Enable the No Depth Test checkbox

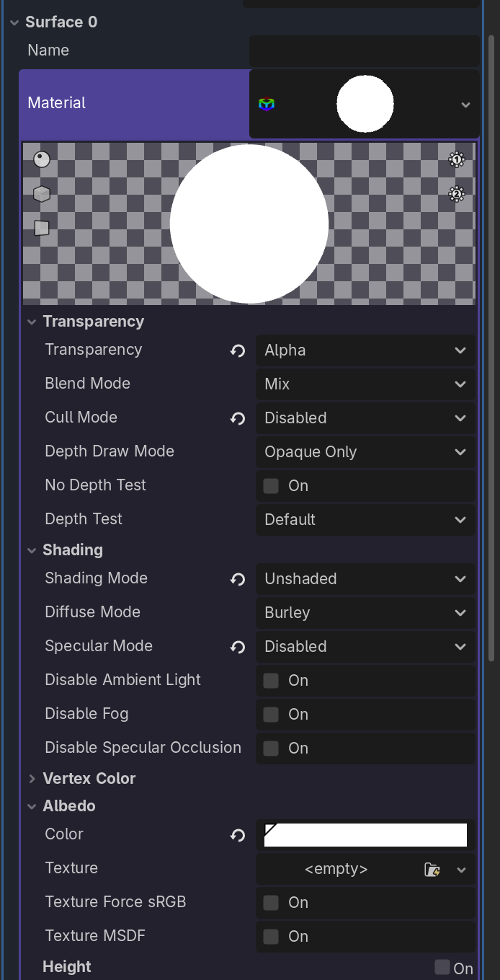(271, 486)
